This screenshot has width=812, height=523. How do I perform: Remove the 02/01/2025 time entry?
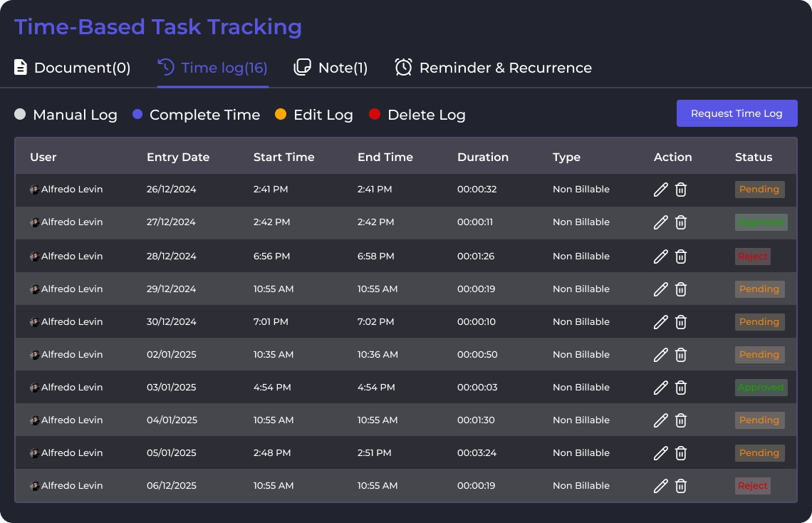(681, 355)
